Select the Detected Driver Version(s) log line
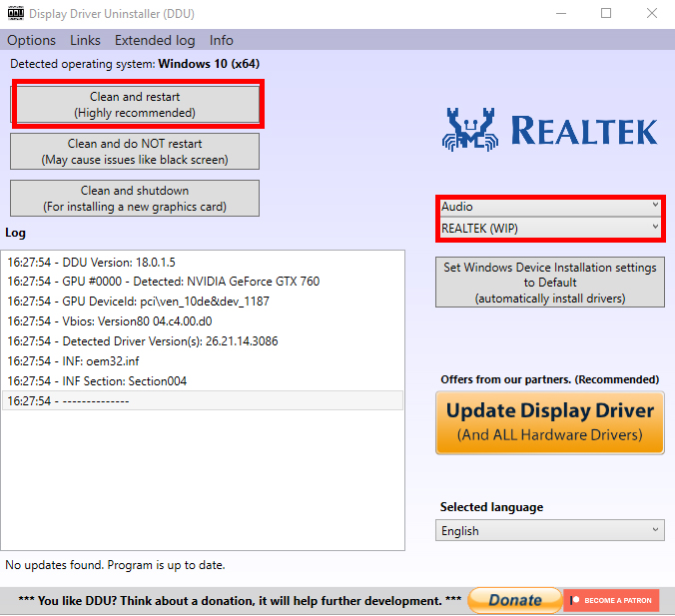 coord(203,340)
